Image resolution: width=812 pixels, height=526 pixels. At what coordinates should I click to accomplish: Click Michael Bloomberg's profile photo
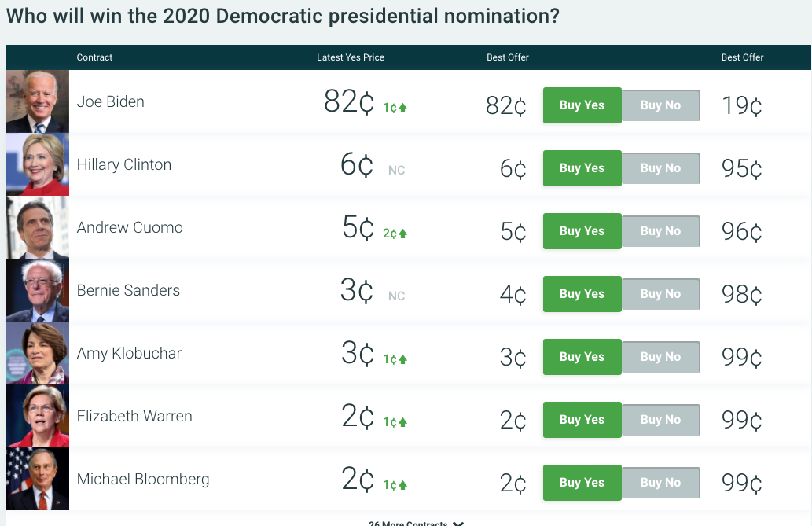tap(37, 479)
